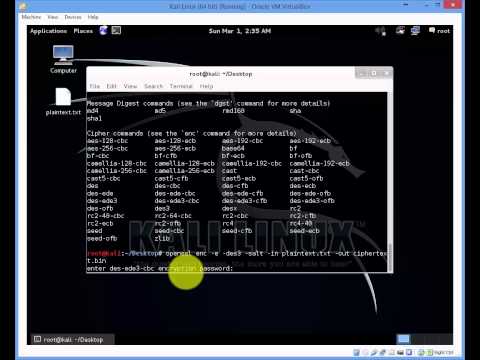Click the root@kali: ~/Desktop taskbar button
This screenshot has height=360, width=480.
point(73,339)
